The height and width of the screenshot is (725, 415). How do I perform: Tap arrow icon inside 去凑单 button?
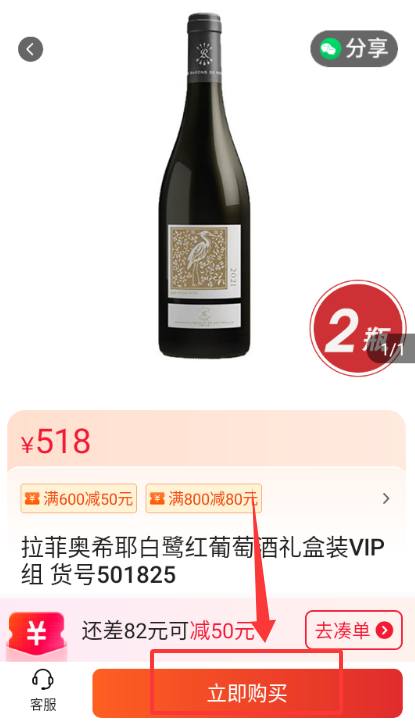(384, 630)
